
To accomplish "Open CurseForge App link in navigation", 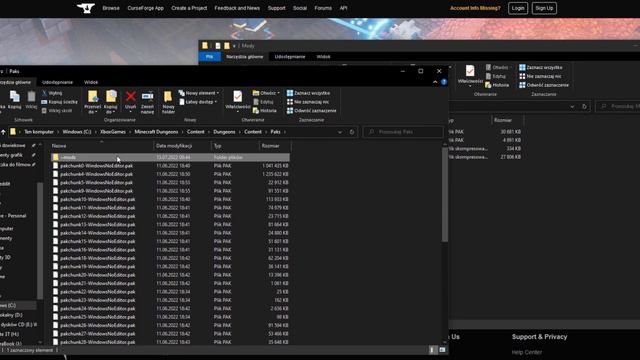I will pos(145,8).
